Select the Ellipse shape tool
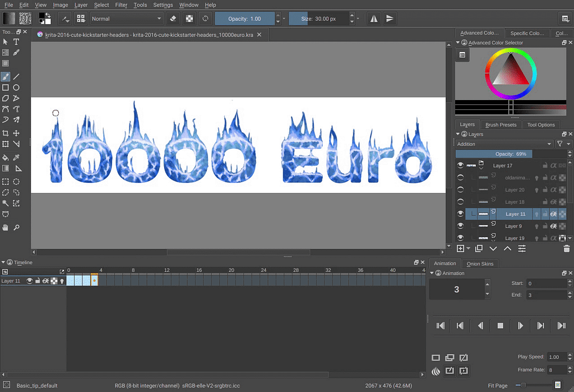This screenshot has height=392, width=574. (16, 87)
